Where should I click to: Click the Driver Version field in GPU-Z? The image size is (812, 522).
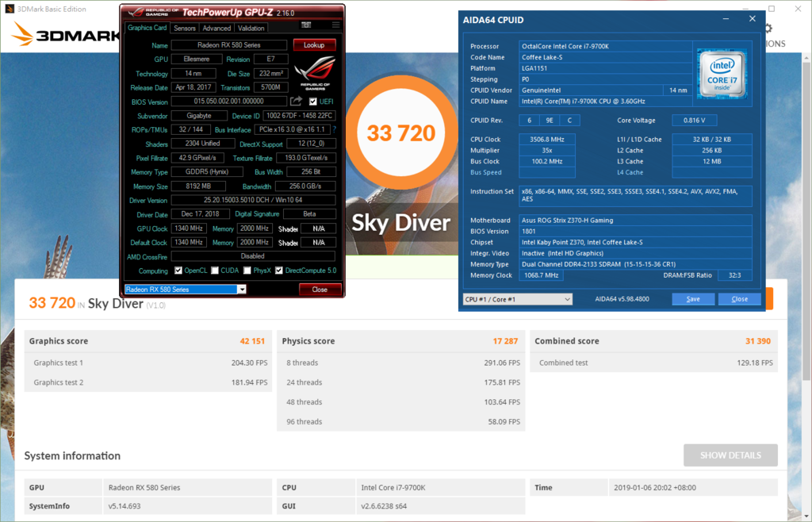coord(253,200)
